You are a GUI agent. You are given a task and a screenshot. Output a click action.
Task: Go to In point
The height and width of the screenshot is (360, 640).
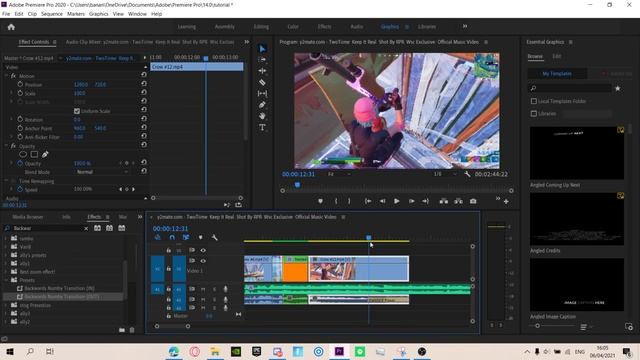click(x=368, y=201)
